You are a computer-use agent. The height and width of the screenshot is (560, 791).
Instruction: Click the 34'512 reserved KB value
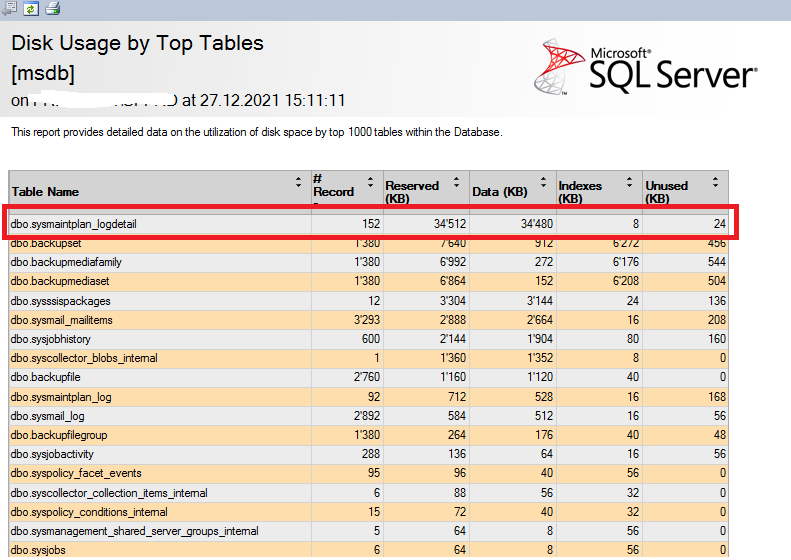450,224
